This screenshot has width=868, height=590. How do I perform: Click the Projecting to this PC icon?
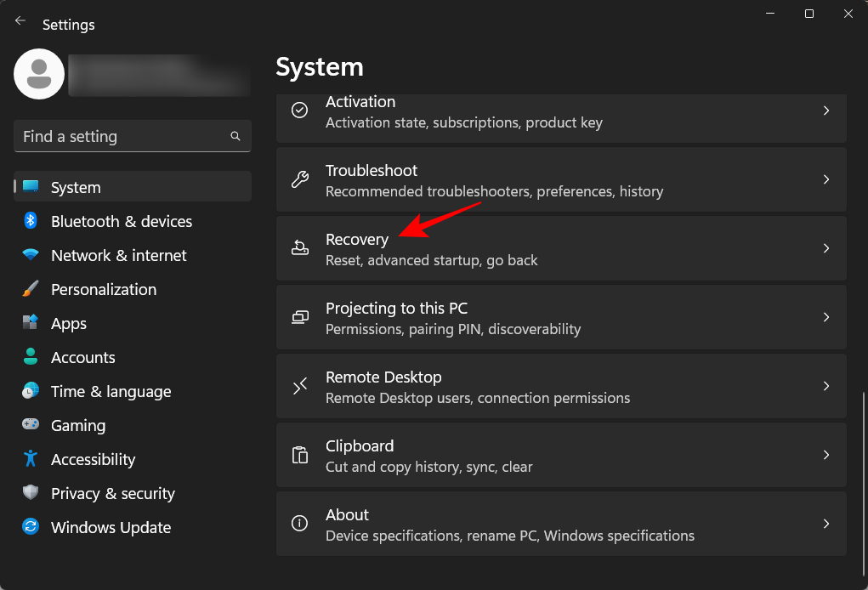click(x=299, y=317)
